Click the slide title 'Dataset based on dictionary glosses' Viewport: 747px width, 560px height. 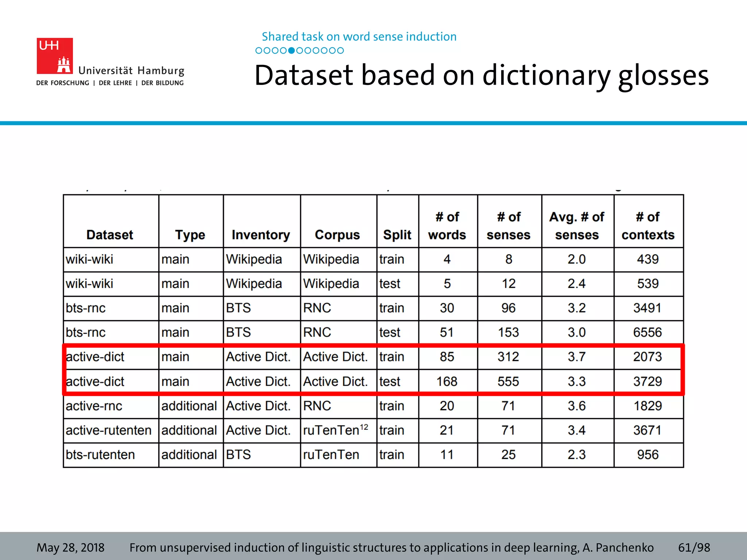pos(481,75)
